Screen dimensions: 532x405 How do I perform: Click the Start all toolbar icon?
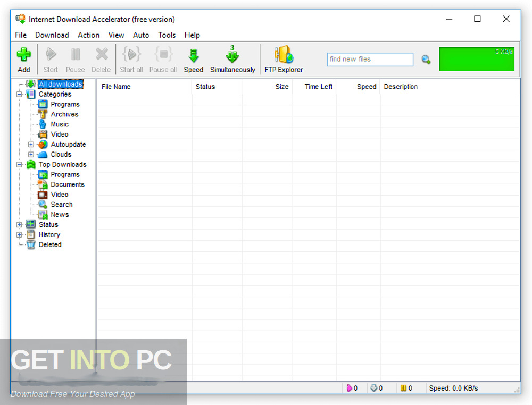click(x=131, y=54)
